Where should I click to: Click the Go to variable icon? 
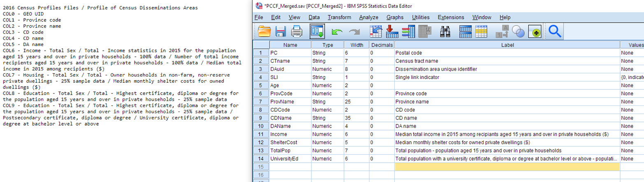click(392, 31)
